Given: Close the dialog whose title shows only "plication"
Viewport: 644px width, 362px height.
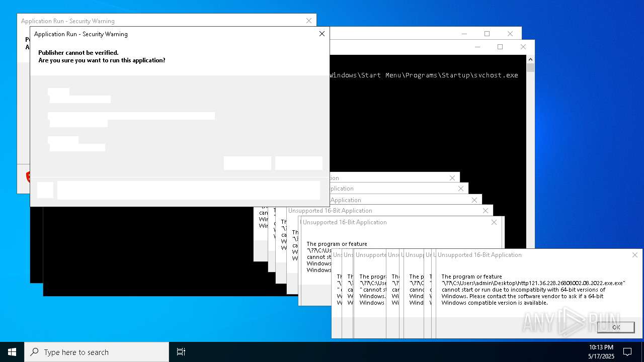Looking at the screenshot, I should pos(461,189).
